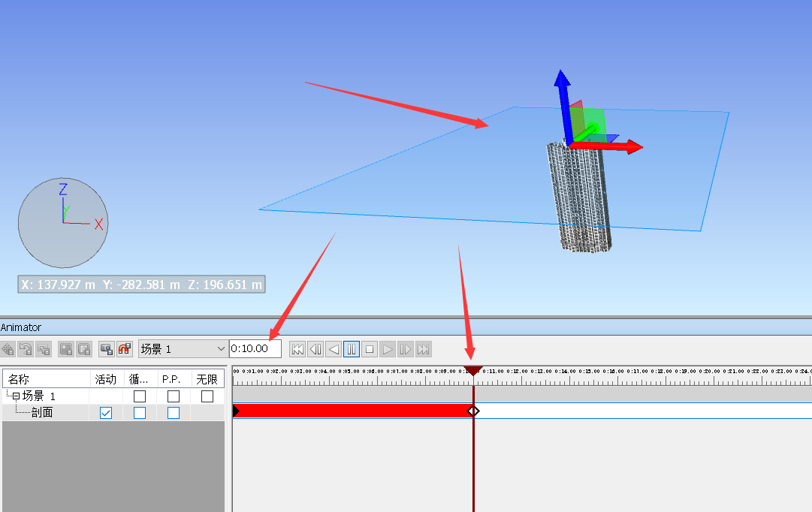Image resolution: width=812 pixels, height=512 pixels.
Task: Enable the 活动 checkbox for 剖面
Action: click(104, 412)
